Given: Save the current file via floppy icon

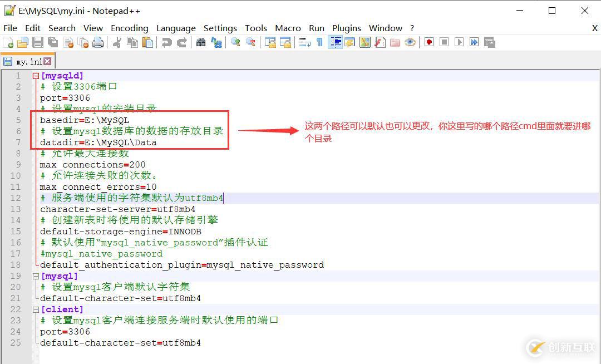Looking at the screenshot, I should (38, 42).
